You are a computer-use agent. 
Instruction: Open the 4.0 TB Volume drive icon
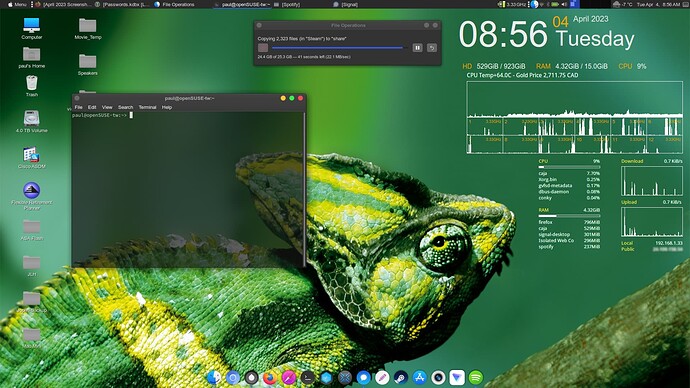32,122
